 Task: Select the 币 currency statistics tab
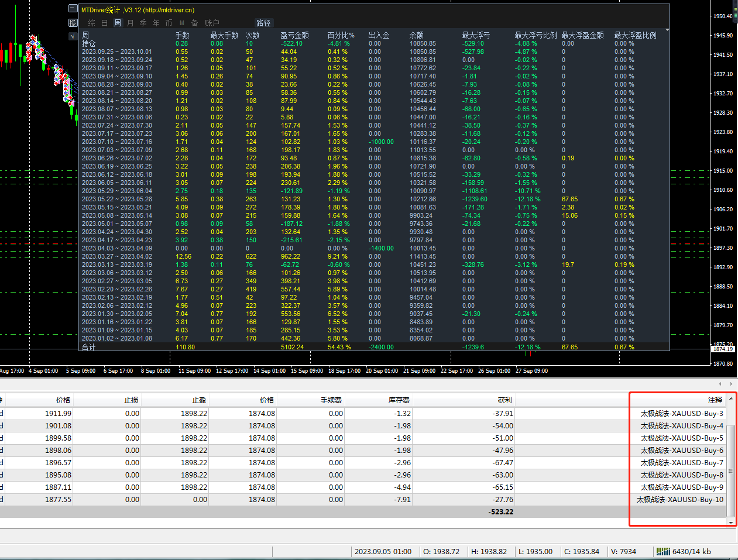tap(169, 23)
